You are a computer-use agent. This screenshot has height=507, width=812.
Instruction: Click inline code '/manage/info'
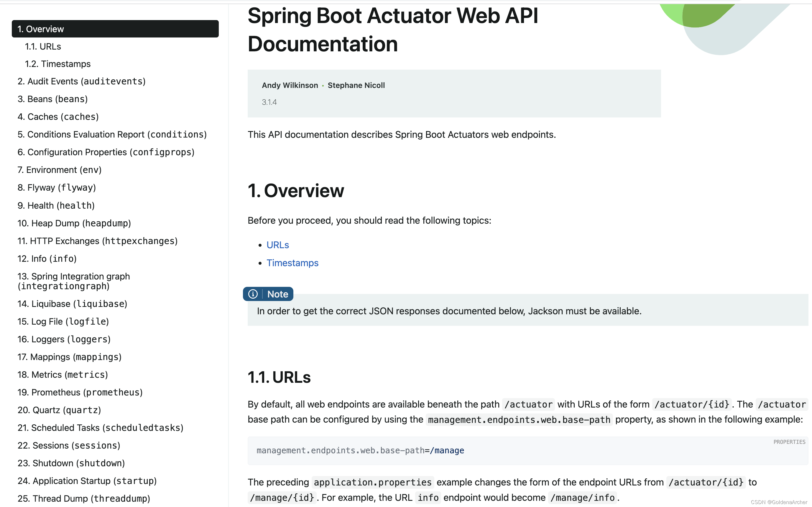(x=583, y=498)
